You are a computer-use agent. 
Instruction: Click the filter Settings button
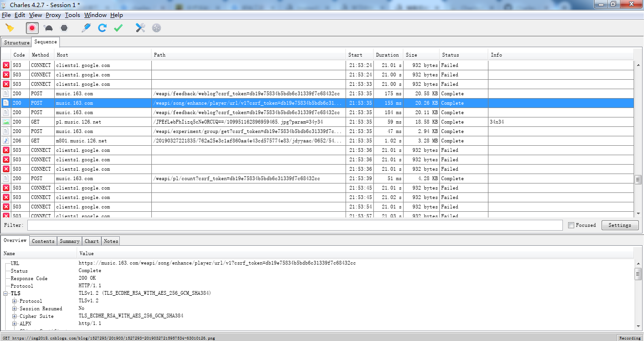619,225
